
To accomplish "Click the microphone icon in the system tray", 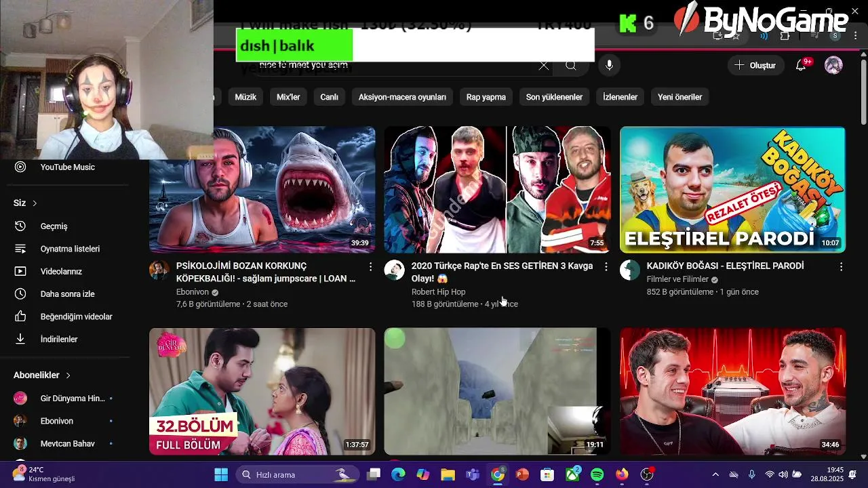I will click(751, 474).
